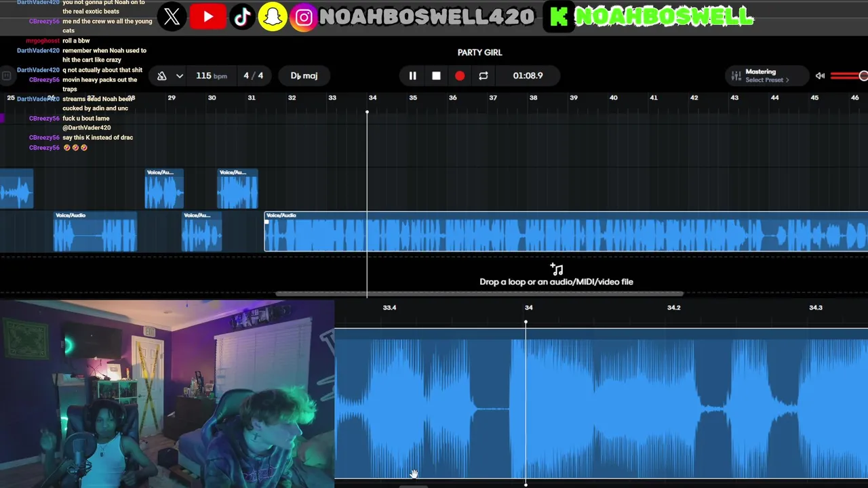Click the webcam video feed

(167, 394)
